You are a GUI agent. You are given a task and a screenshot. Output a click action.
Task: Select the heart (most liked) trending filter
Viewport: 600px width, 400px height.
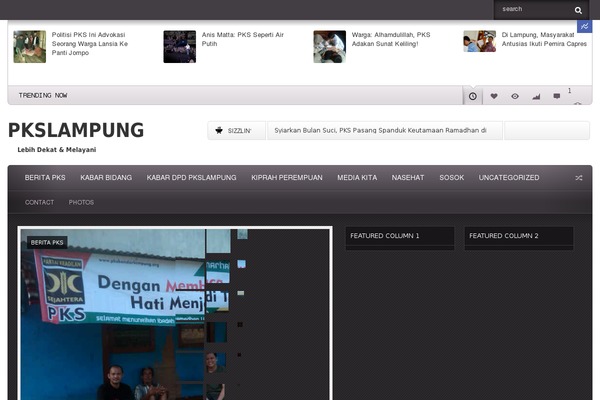tap(494, 96)
